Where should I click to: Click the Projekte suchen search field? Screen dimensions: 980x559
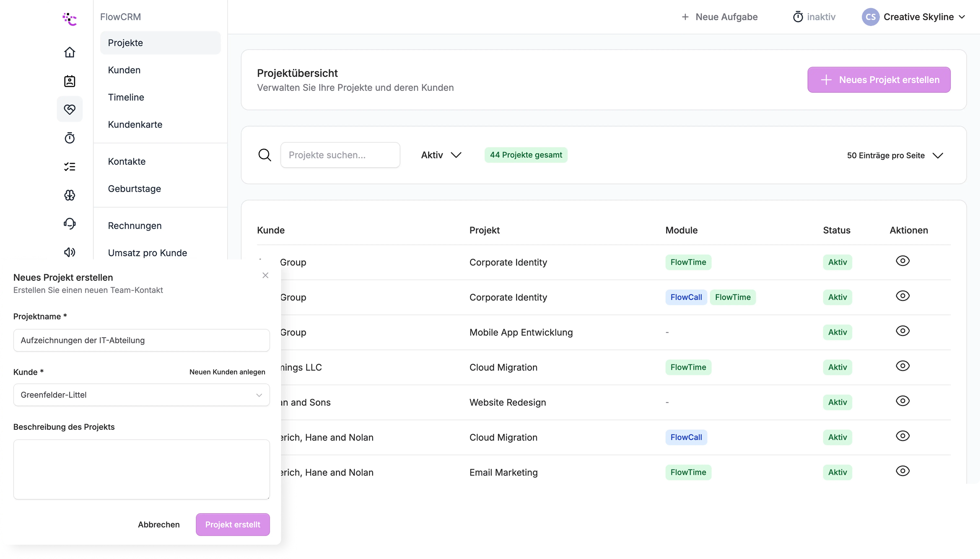pyautogui.click(x=340, y=155)
